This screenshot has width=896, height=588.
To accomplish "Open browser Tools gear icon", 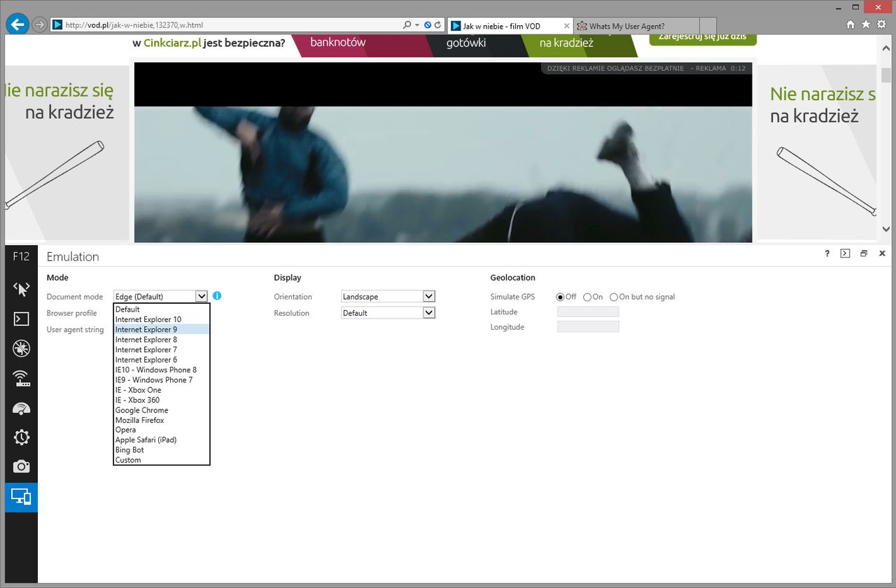I will 881,24.
